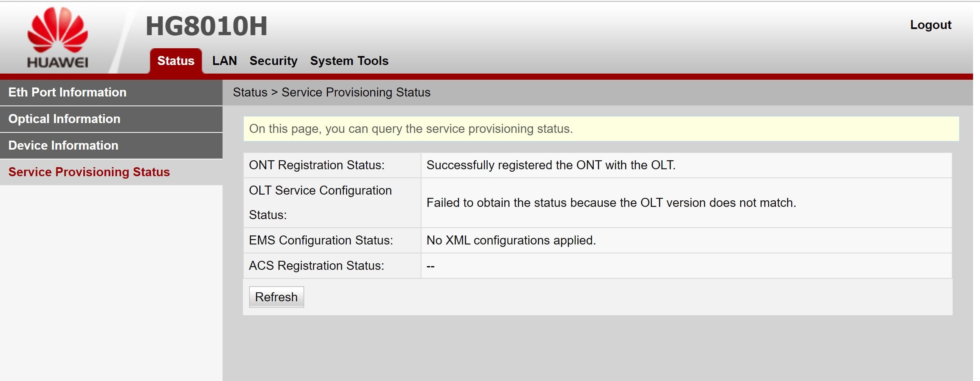Select 'EMS Configuration Status:' label
The image size is (980, 381).
point(321,240)
